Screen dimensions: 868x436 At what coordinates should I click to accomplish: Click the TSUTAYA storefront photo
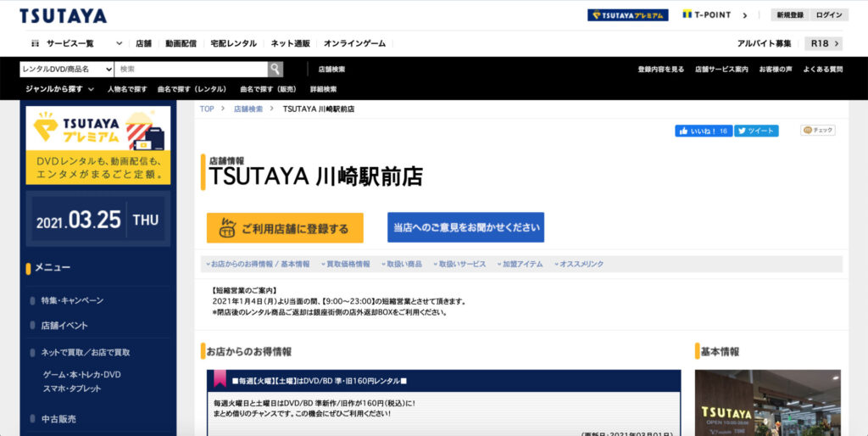tap(768, 403)
